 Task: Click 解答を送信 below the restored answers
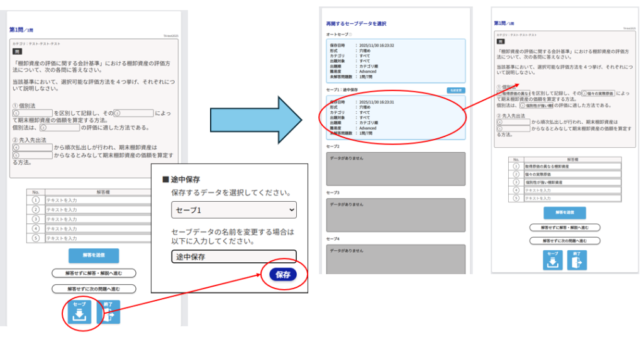564,213
